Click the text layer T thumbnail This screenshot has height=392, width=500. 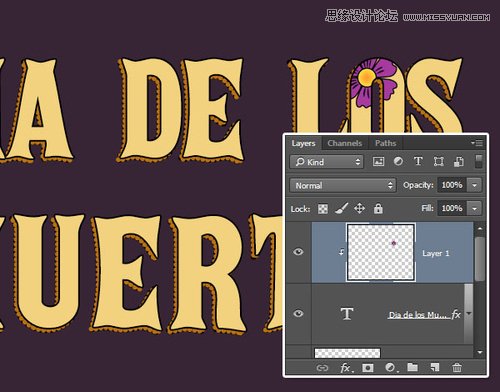click(347, 314)
